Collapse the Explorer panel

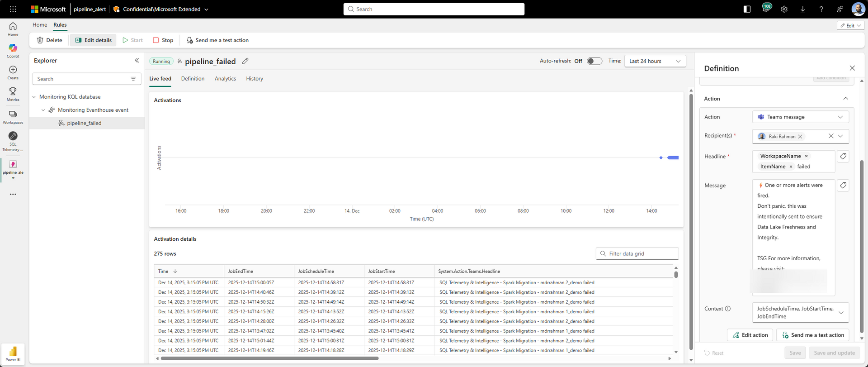(x=137, y=60)
